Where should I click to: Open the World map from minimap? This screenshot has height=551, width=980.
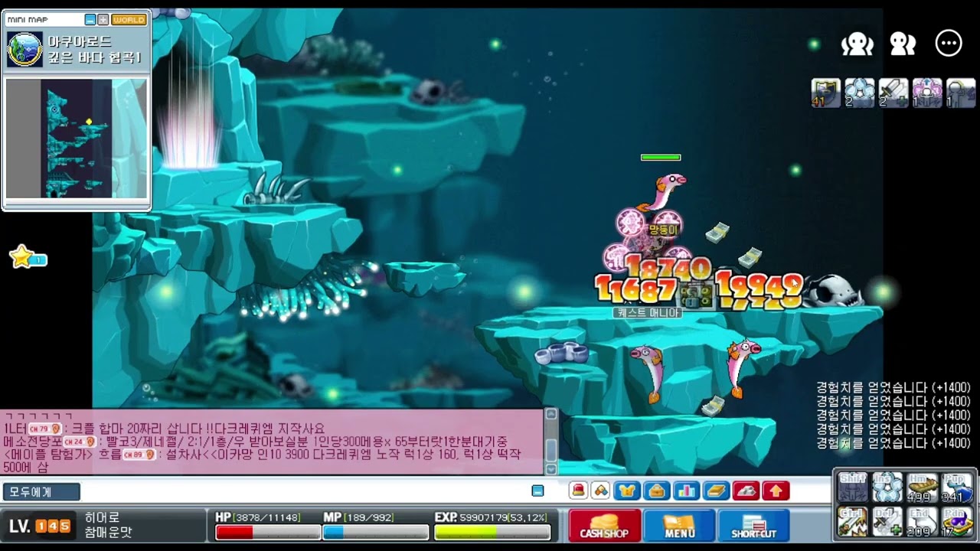coord(128,20)
